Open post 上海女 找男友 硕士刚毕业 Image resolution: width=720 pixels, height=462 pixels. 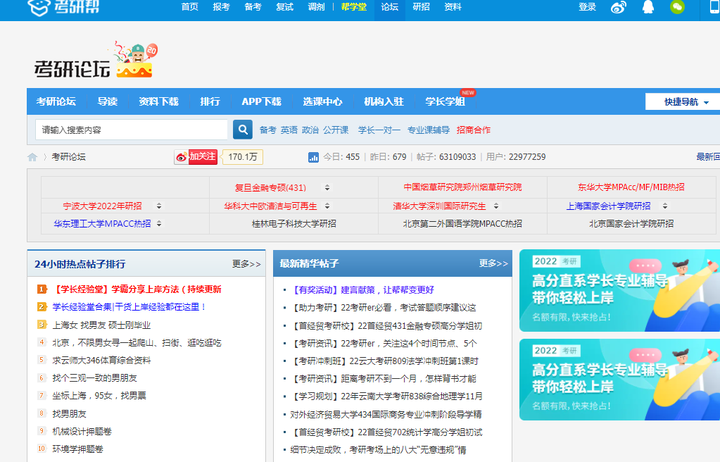(x=101, y=325)
